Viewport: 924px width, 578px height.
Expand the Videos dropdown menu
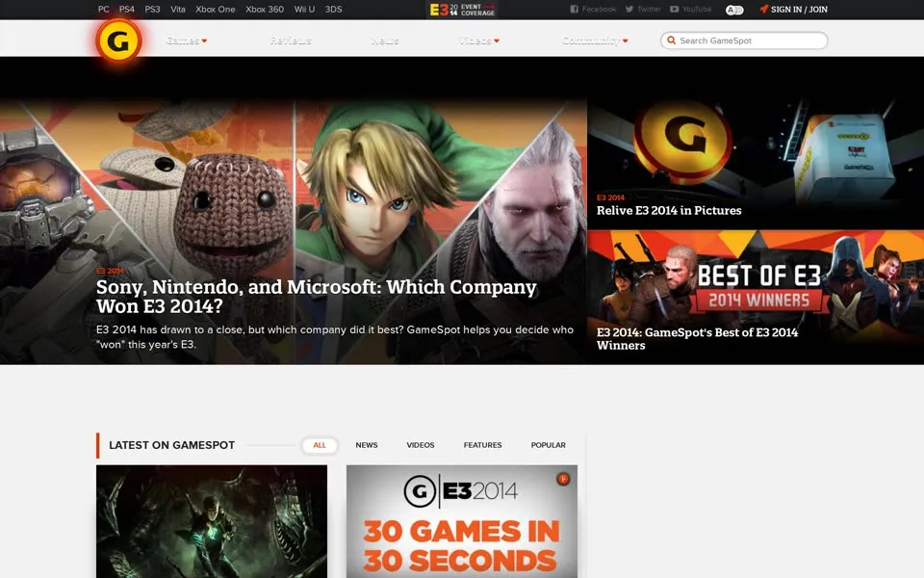(x=479, y=40)
